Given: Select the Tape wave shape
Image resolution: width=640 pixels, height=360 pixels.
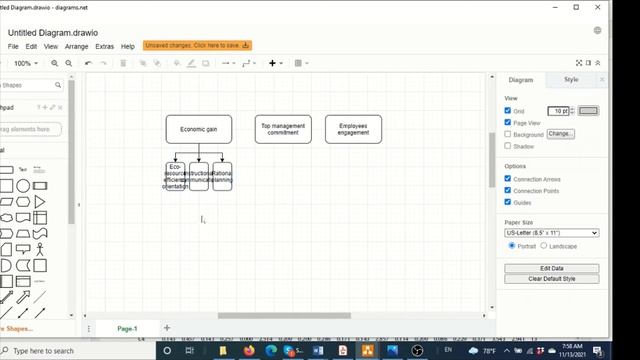Looking at the screenshot, I should coord(40,233).
